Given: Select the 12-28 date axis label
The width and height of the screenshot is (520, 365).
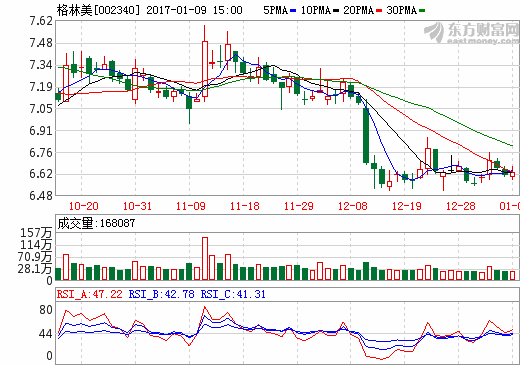Looking at the screenshot, I should [461, 206].
